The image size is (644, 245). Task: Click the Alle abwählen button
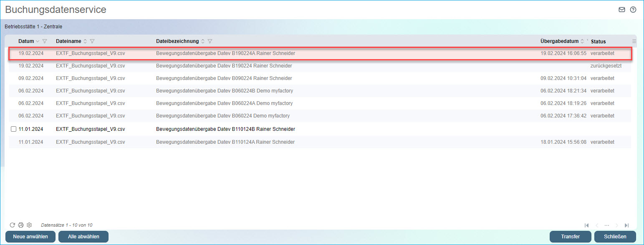point(83,237)
